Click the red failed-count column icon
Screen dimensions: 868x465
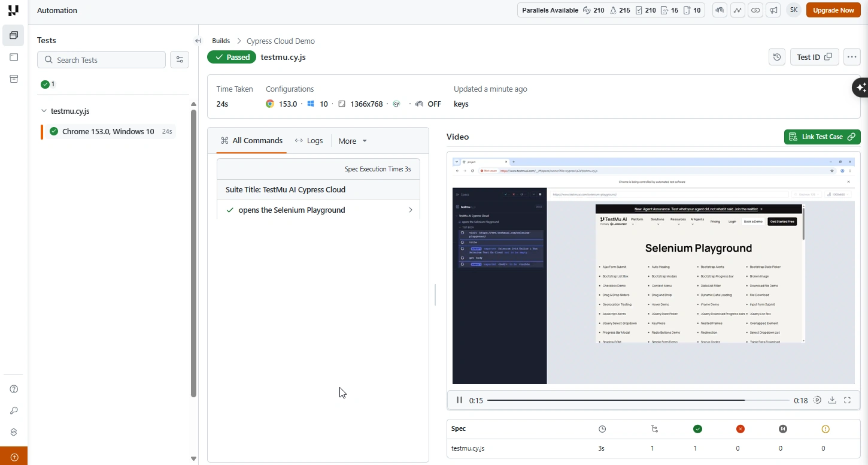click(x=740, y=429)
